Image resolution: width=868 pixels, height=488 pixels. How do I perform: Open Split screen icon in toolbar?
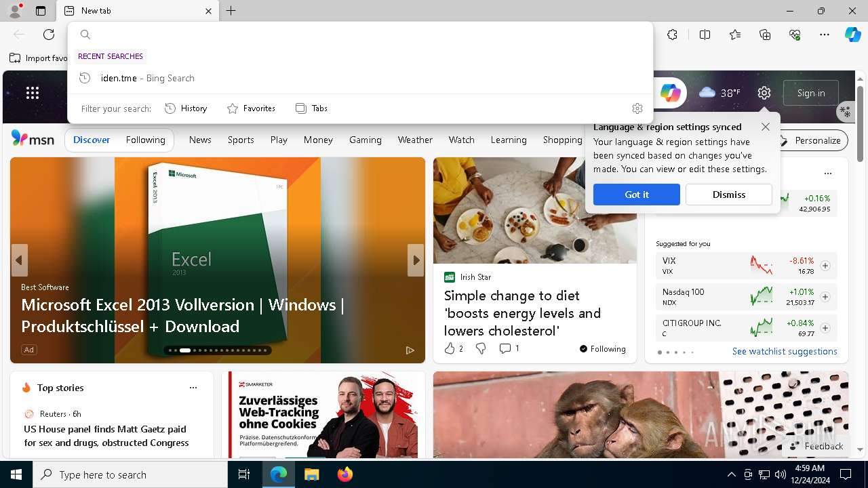coord(705,35)
